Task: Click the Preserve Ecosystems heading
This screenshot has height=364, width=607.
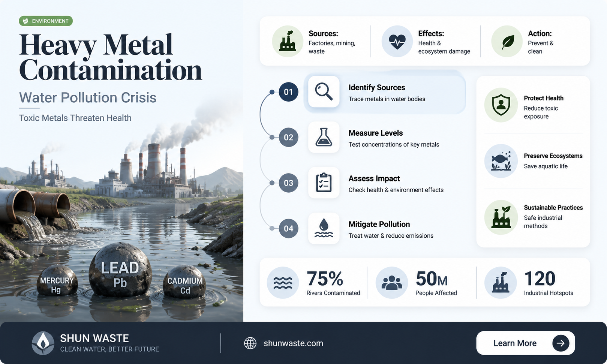Action: pos(553,156)
